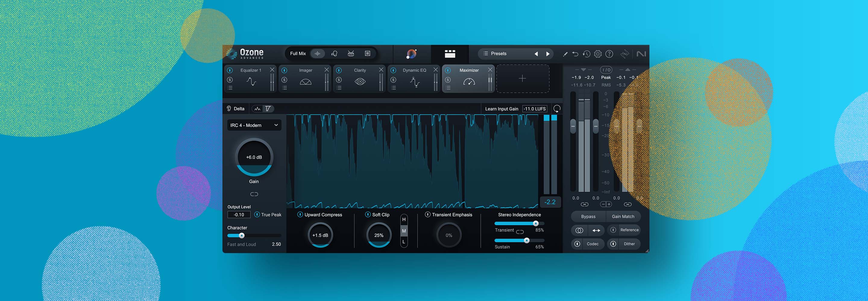Select the Imager module
This screenshot has height=301, width=868.
tap(306, 79)
